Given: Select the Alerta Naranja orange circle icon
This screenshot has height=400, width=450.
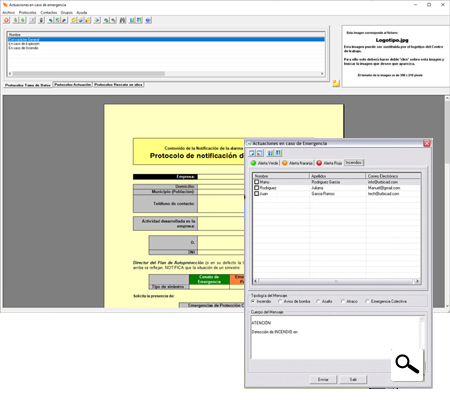Looking at the screenshot, I should 285,163.
